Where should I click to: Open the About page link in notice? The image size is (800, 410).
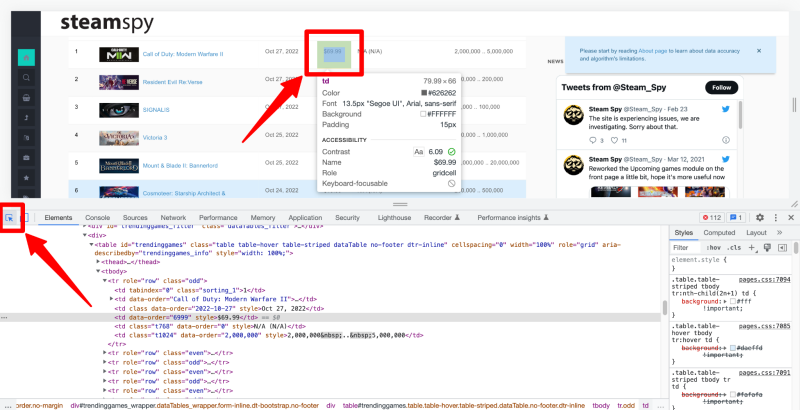(653, 51)
